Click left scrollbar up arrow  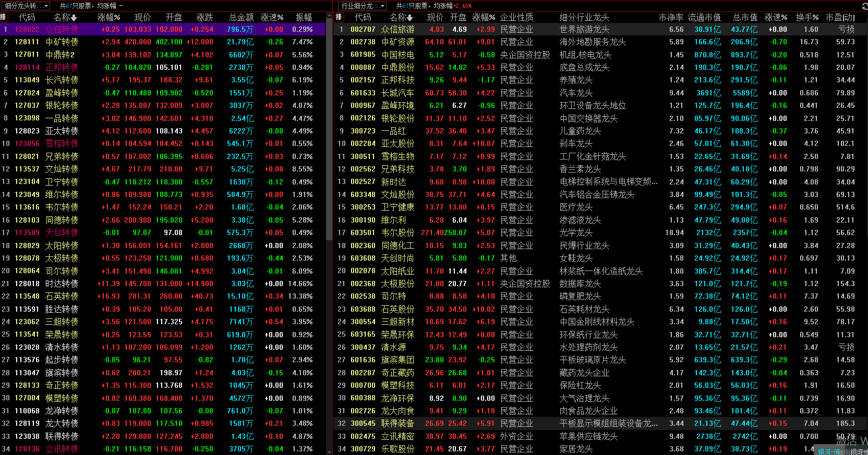pos(329,17)
